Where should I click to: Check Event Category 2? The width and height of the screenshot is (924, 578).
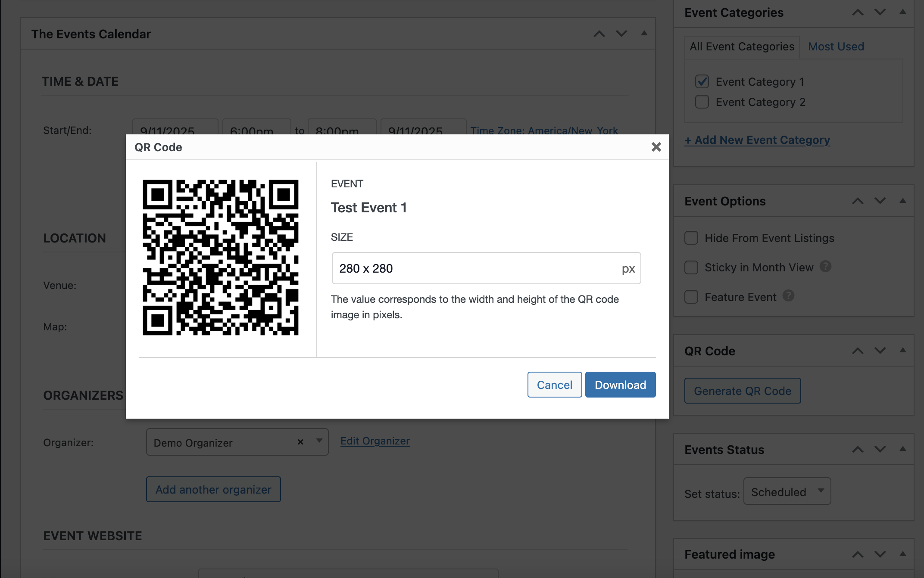(x=702, y=102)
